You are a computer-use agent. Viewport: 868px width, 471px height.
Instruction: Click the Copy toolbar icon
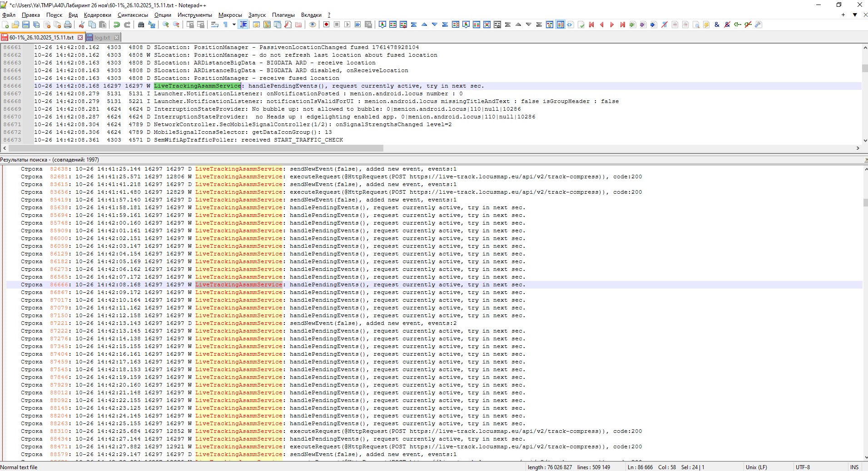pos(92,25)
